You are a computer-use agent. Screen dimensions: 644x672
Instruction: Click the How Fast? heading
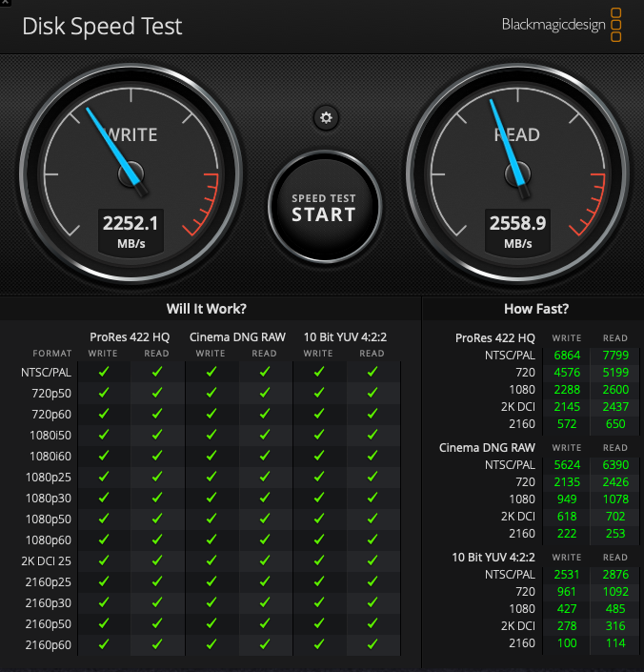pyautogui.click(x=536, y=309)
